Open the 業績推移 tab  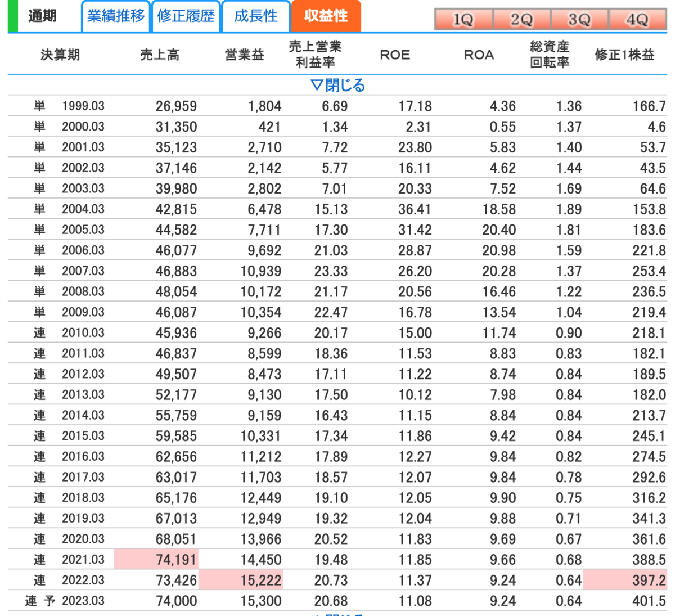tap(116, 16)
